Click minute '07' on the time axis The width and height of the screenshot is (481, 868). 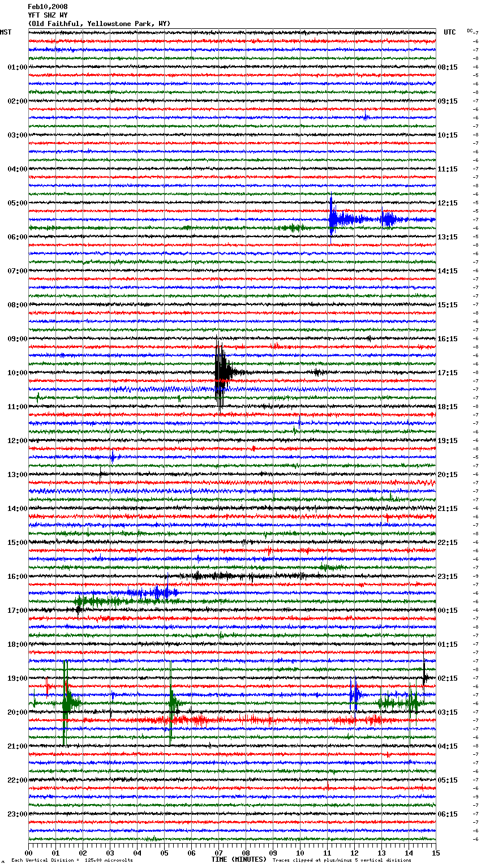219,853
